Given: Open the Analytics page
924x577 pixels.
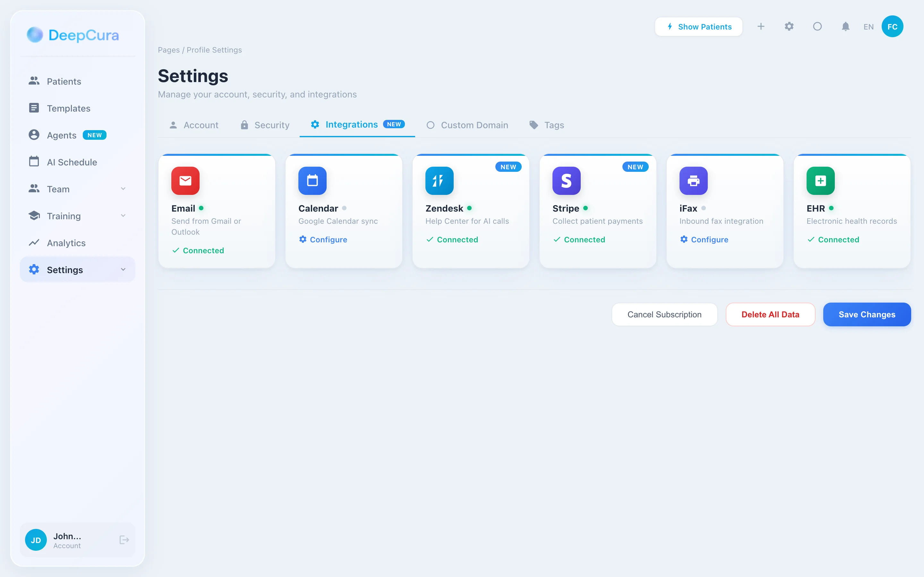Looking at the screenshot, I should (66, 243).
